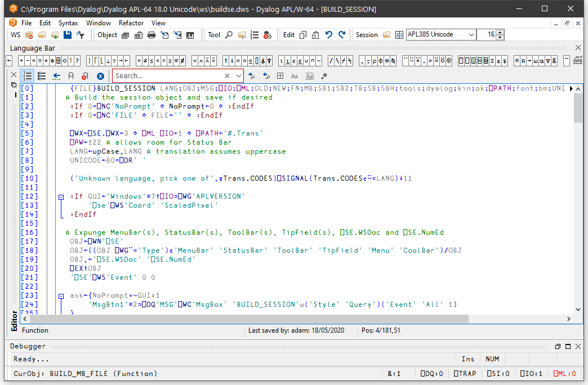588x385 pixels.
Task: Collapse the ':If GUI' code block
Action: click(61, 196)
